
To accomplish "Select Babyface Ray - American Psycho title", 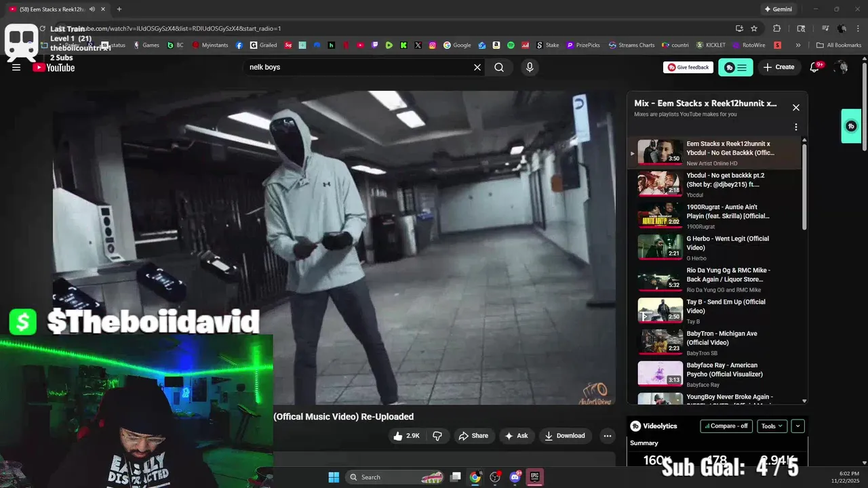I will point(724,369).
